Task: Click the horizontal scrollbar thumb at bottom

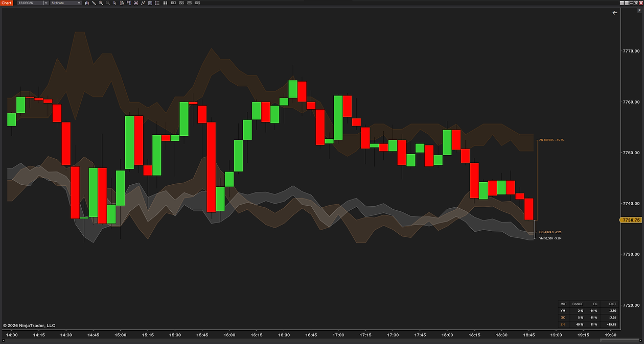Action: (x=619, y=340)
